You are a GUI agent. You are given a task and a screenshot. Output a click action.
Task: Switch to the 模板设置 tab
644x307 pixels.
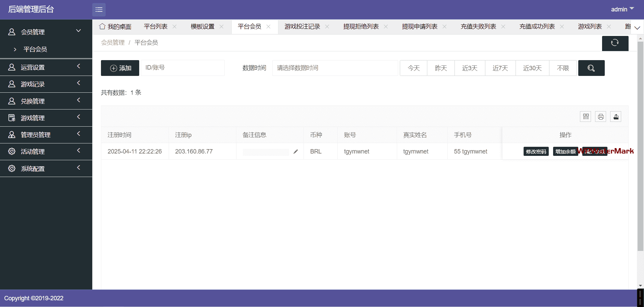[x=202, y=27]
